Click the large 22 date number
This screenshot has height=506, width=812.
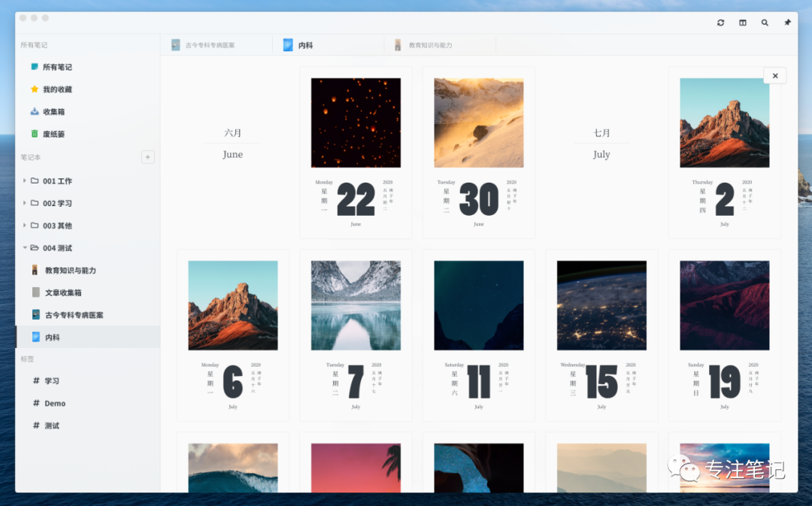coord(356,199)
